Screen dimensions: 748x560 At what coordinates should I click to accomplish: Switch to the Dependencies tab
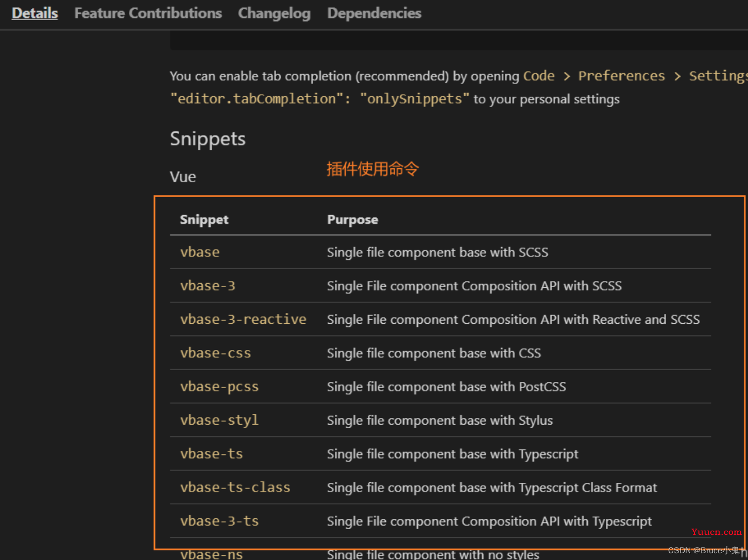(374, 13)
